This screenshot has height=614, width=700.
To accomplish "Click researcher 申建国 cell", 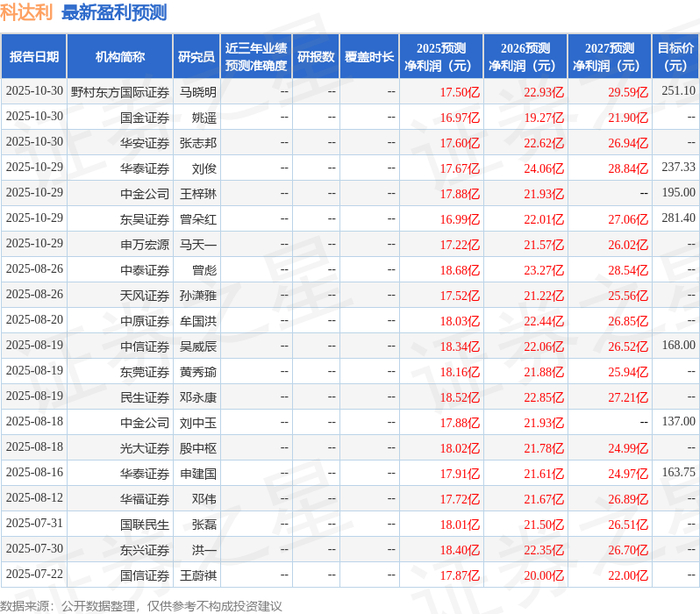I will click(198, 474).
